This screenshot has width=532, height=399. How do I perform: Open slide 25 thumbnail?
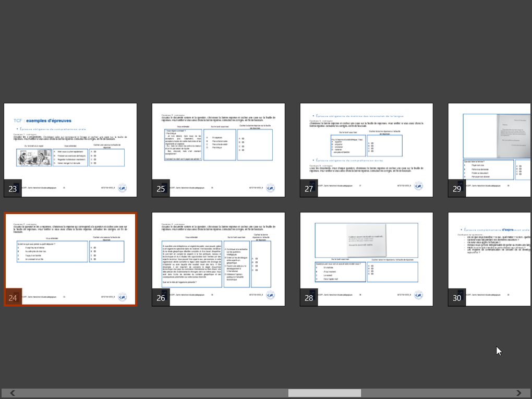pyautogui.click(x=219, y=150)
